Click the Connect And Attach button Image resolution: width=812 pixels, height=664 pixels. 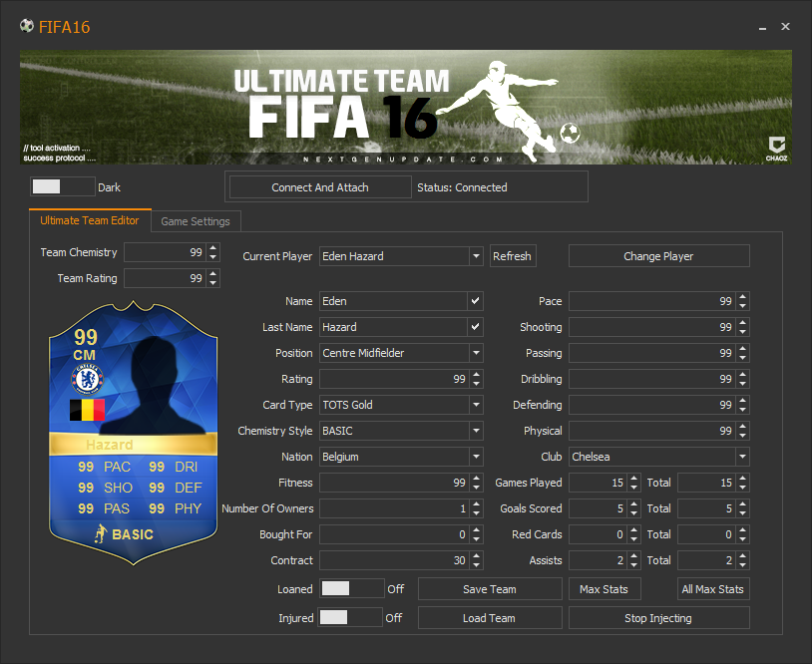click(320, 187)
